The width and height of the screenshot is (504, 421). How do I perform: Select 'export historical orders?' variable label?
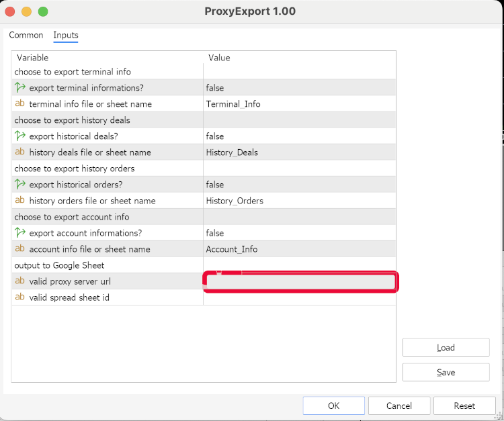pyautogui.click(x=76, y=185)
